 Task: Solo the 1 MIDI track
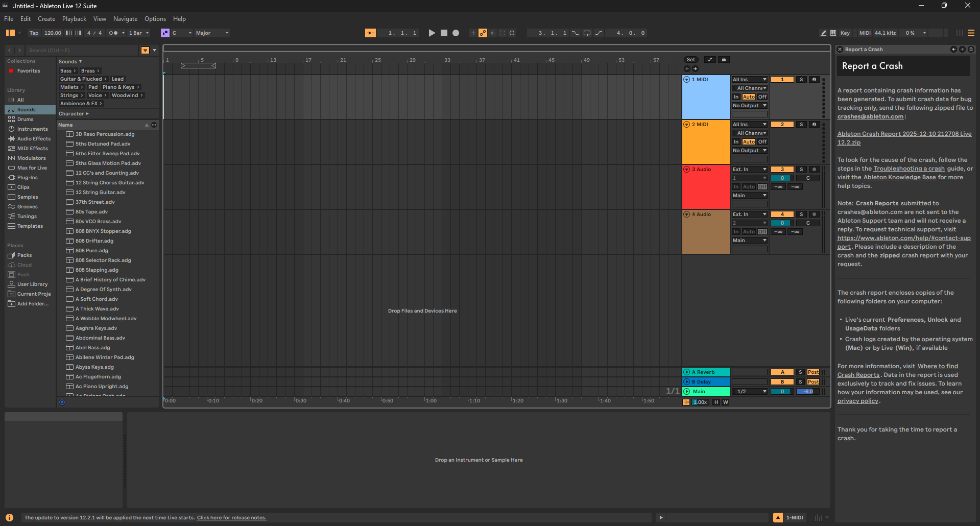801,80
